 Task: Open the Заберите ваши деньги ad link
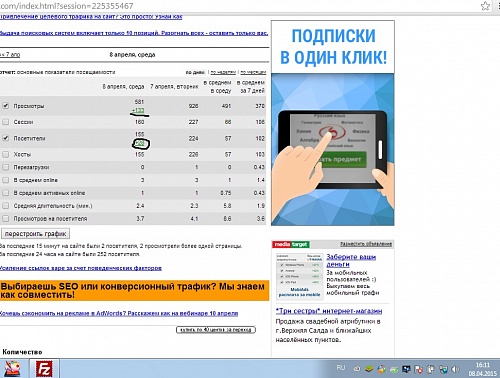(351, 260)
